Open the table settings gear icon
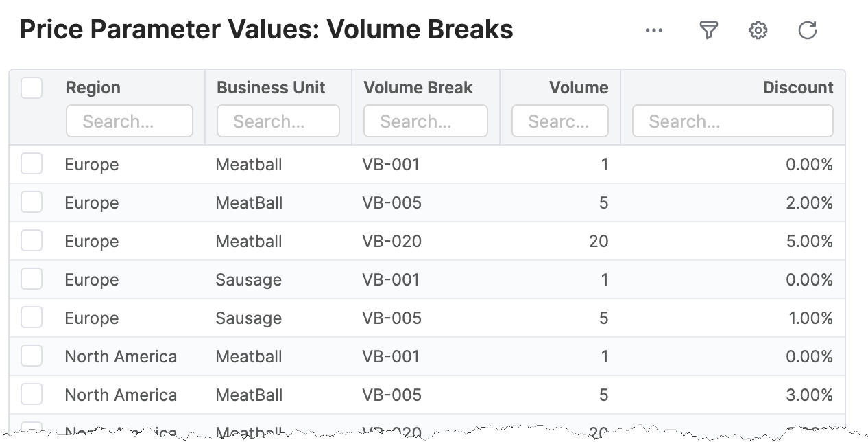This screenshot has height=442, width=868. tap(758, 30)
